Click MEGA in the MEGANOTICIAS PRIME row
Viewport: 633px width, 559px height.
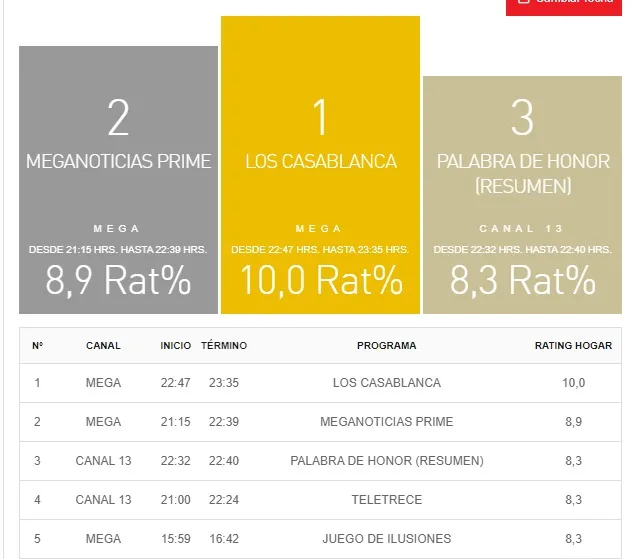103,422
